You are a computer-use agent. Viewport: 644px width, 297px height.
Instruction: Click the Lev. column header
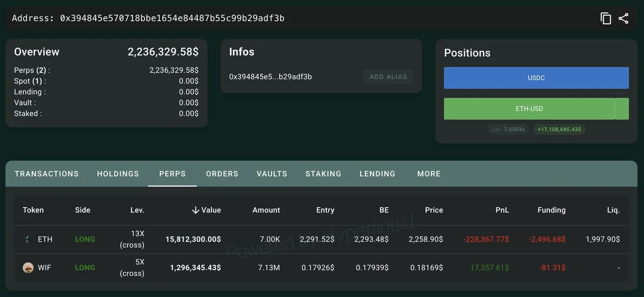pyautogui.click(x=137, y=210)
